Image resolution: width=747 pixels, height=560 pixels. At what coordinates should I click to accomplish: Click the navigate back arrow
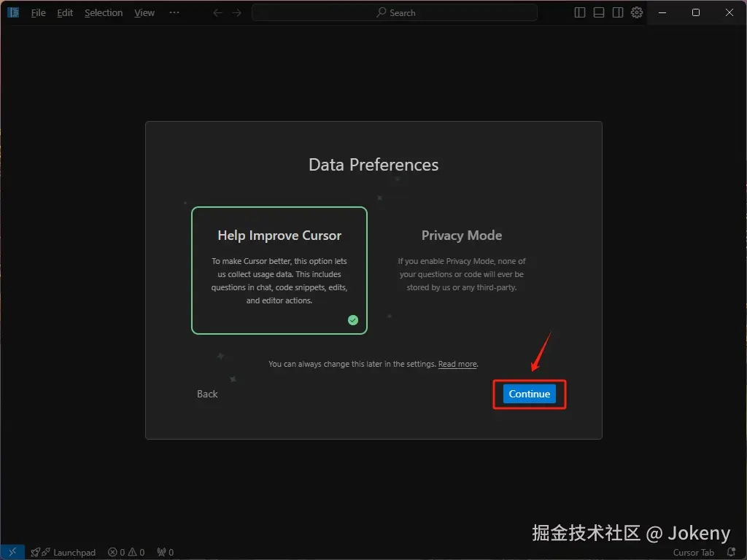coord(217,13)
